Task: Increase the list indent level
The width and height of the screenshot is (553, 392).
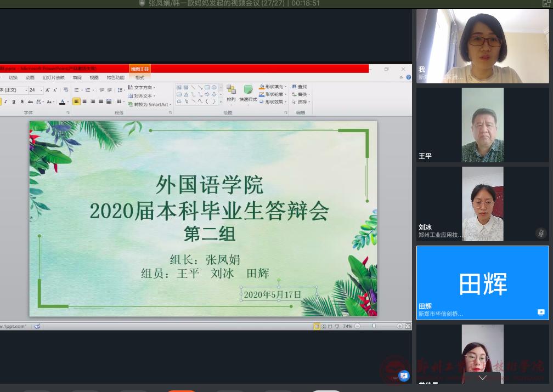Action: tap(110, 90)
